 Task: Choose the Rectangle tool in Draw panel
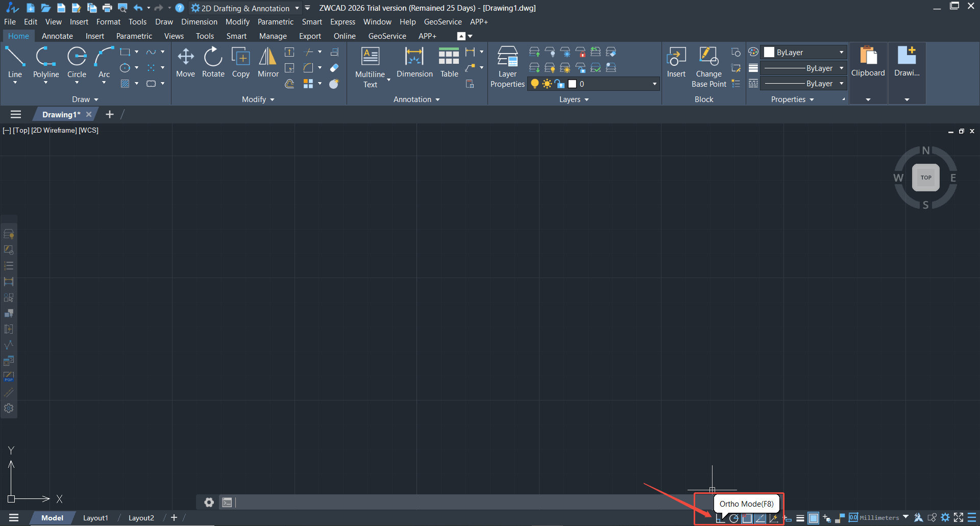pos(125,52)
